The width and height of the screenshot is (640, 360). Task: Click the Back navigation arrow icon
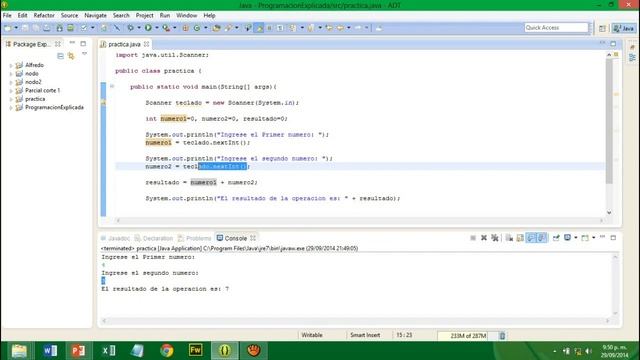coord(340,28)
